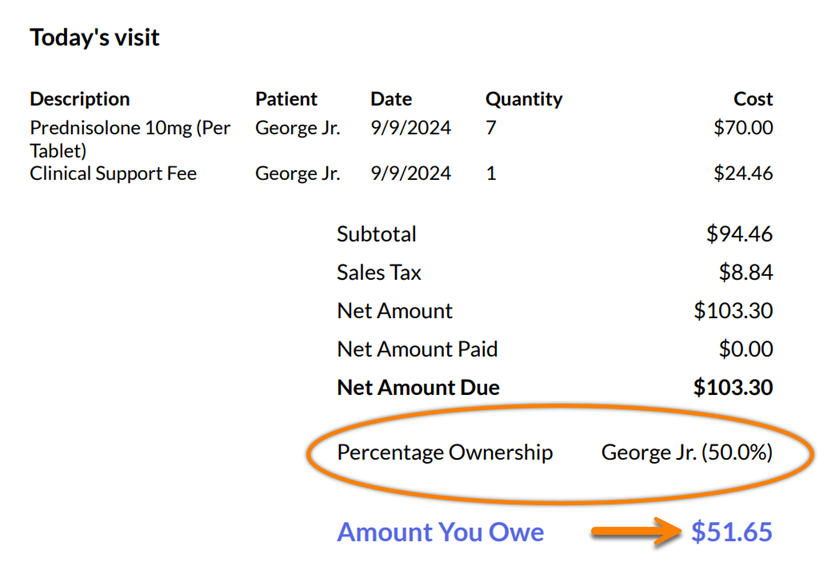This screenshot has width=839, height=582.
Task: Select the Subtotal amount $94.46
Action: point(739,234)
